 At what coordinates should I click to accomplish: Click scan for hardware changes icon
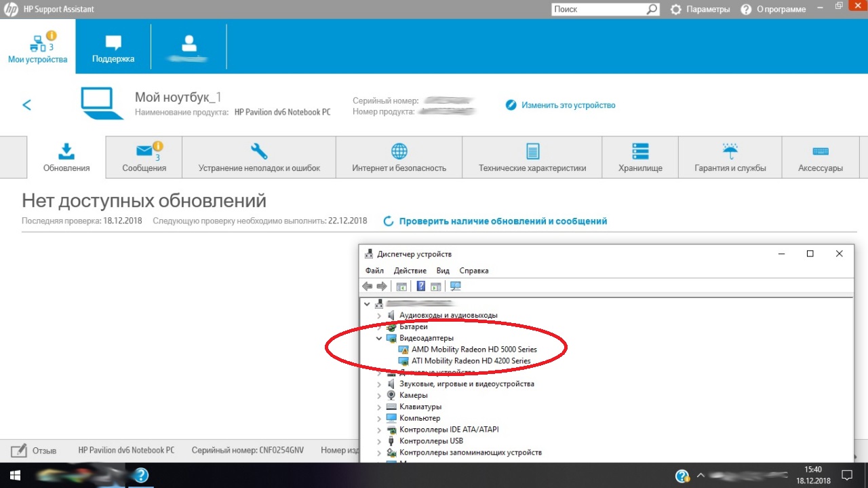(455, 286)
